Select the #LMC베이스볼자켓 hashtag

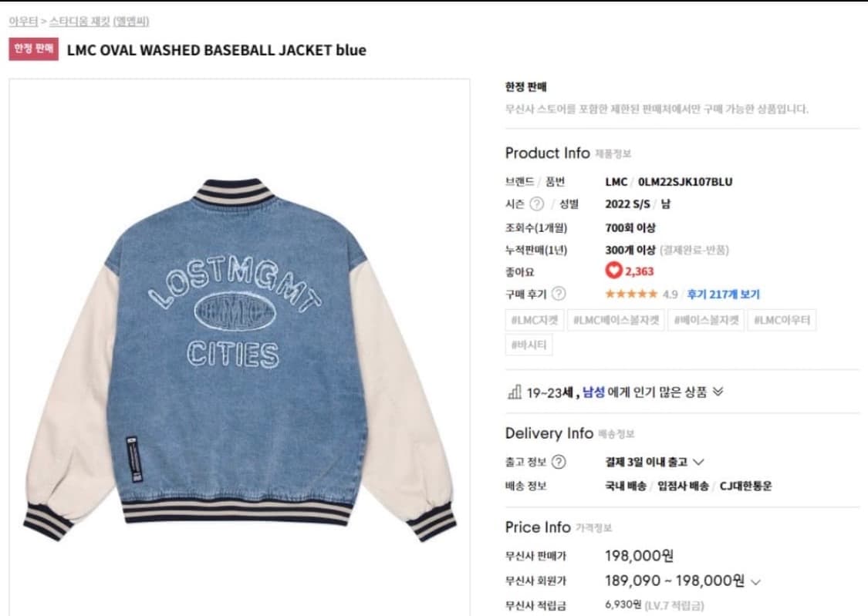tap(616, 320)
